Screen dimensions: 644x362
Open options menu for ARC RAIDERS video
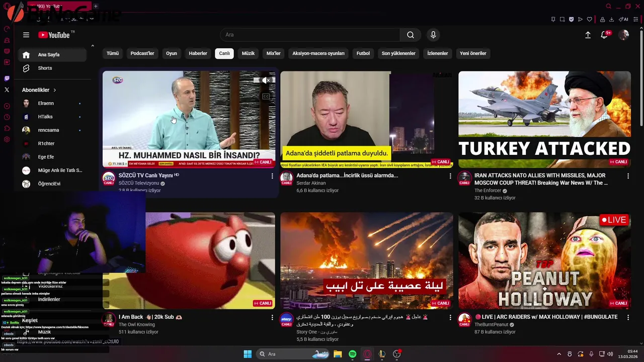tap(628, 318)
